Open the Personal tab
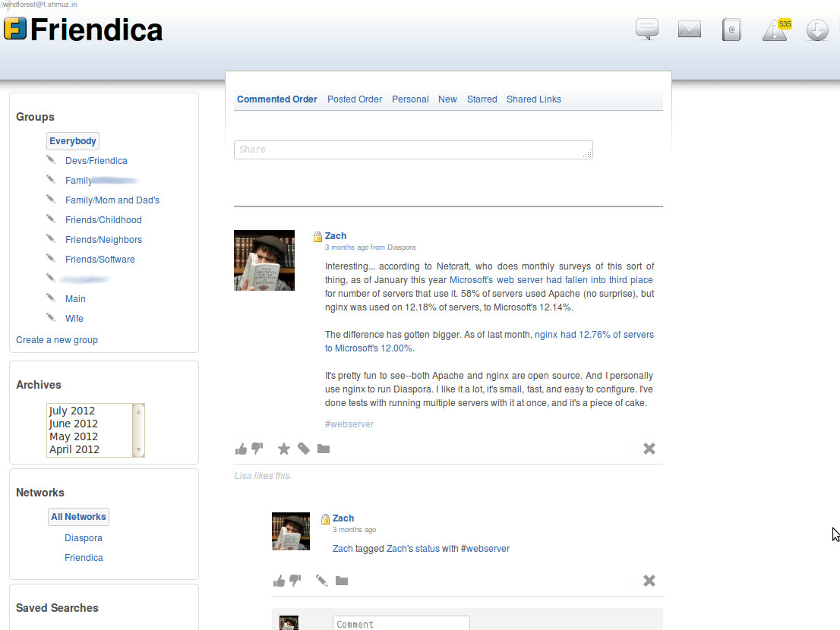The width and height of the screenshot is (840, 630). pyautogui.click(x=410, y=99)
